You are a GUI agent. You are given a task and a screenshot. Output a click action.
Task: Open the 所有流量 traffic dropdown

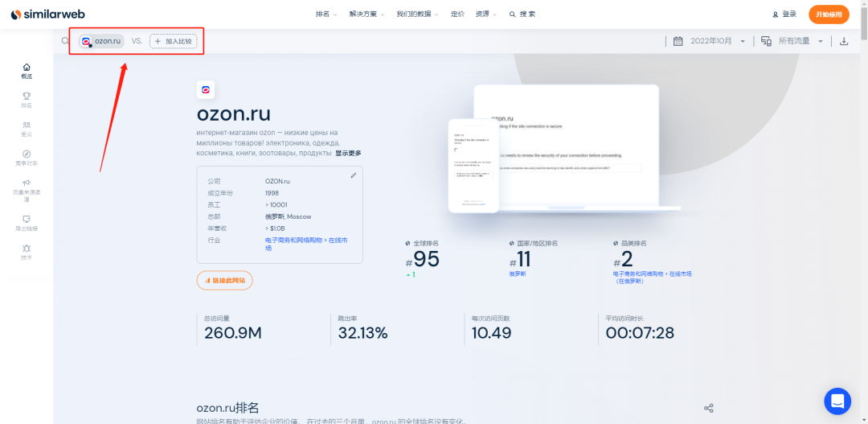801,41
